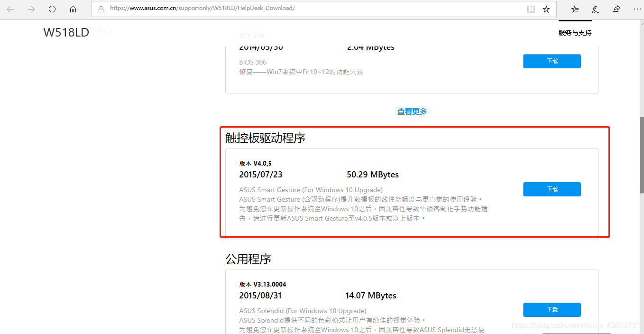Download ASUS Smart Gesture V4.0.5
This screenshot has height=334, width=644.
(x=552, y=189)
